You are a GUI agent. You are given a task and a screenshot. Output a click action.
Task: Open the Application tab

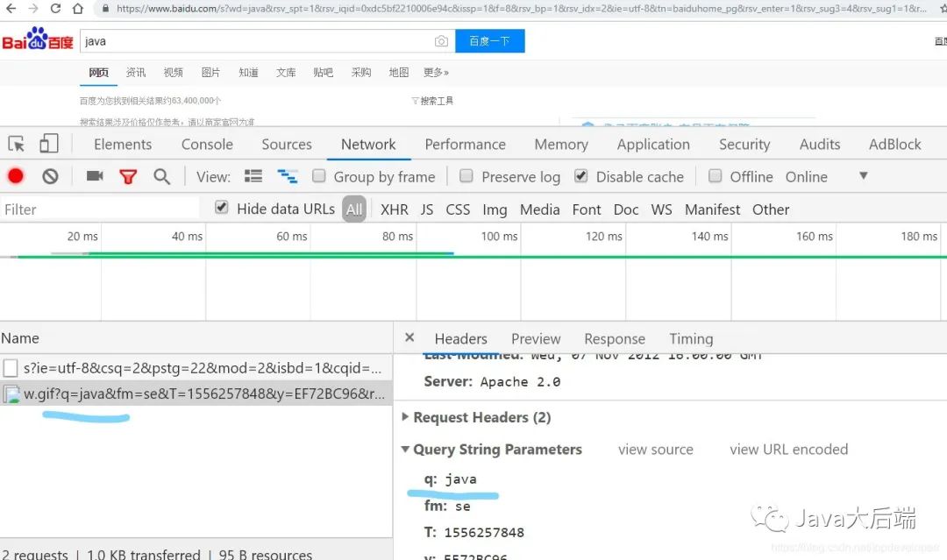click(x=653, y=145)
